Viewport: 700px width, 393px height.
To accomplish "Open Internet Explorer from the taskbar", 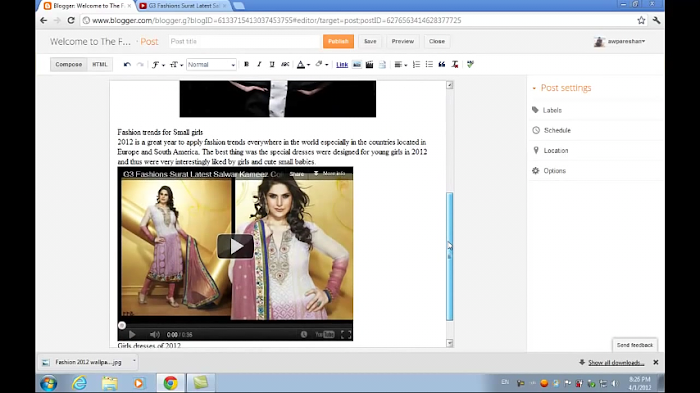I will 79,383.
